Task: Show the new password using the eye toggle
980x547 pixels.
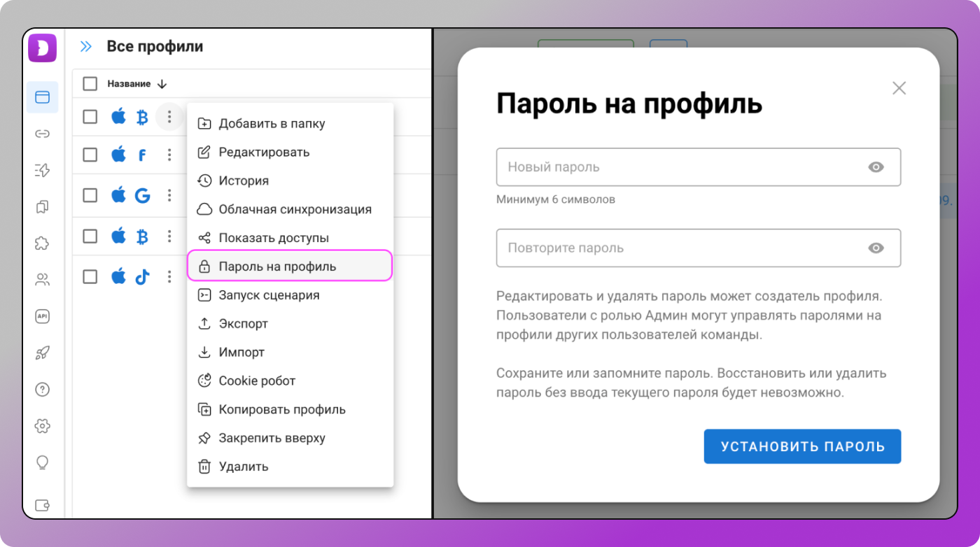Action: 876,167
